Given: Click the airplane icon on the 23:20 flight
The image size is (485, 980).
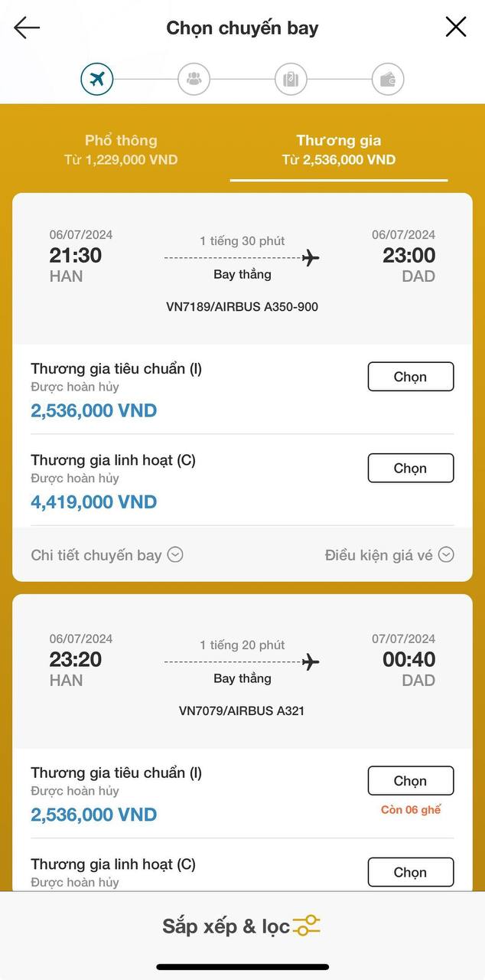Looking at the screenshot, I should [309, 661].
